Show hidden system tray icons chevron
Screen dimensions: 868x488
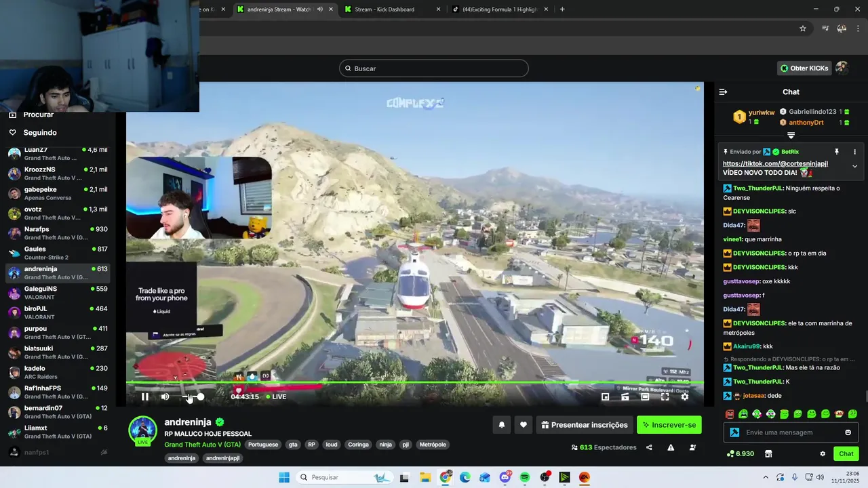click(766, 477)
